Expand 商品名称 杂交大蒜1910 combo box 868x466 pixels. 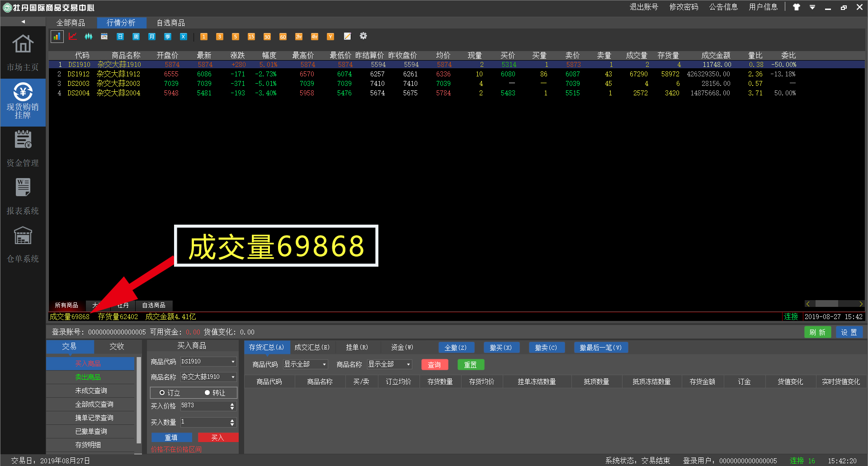233,377
